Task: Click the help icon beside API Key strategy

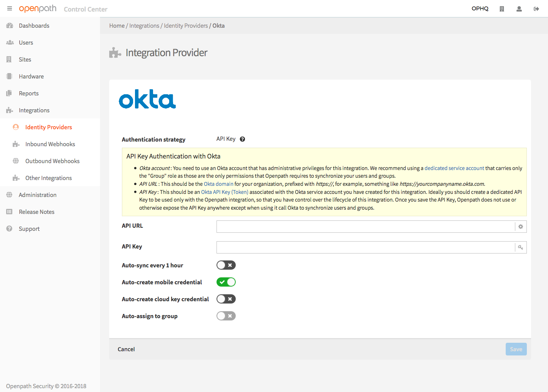Action: tap(242, 139)
